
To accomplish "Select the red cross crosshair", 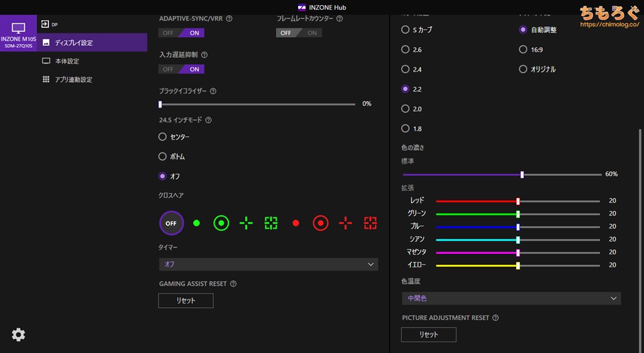I will (x=345, y=223).
